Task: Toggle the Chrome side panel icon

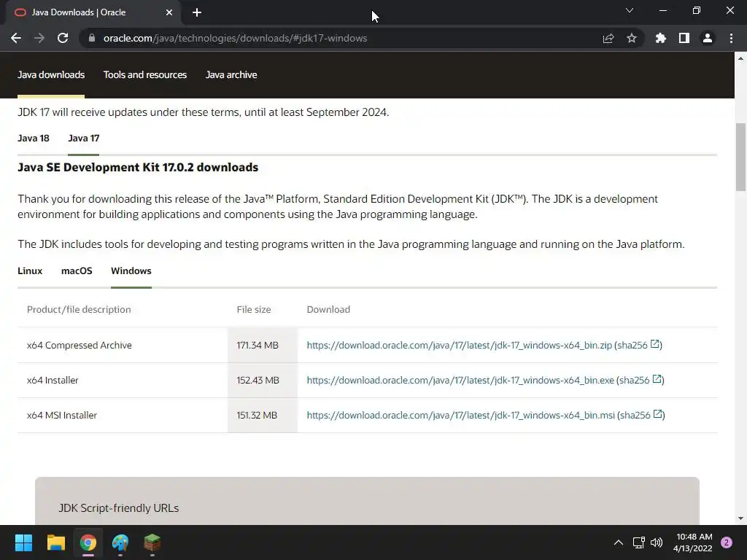Action: [684, 38]
